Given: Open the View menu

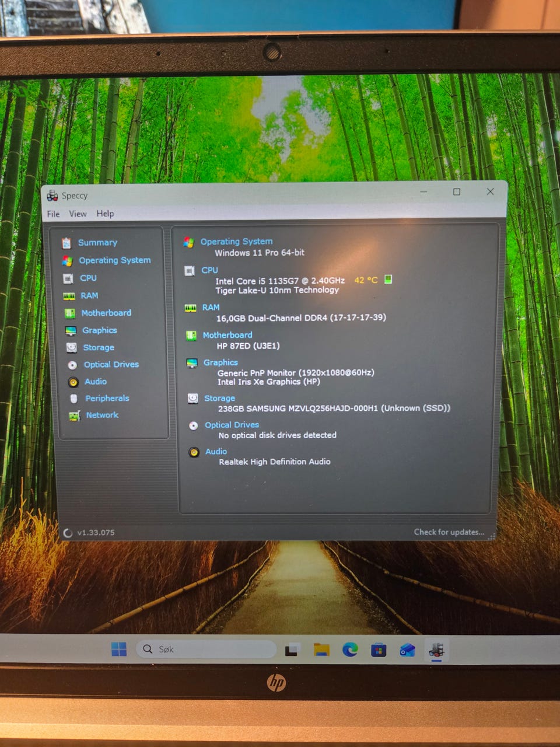Looking at the screenshot, I should pos(78,214).
